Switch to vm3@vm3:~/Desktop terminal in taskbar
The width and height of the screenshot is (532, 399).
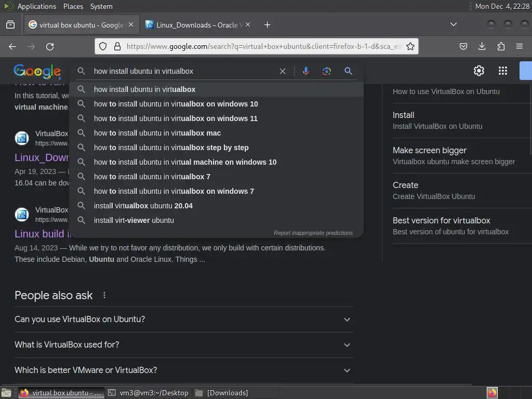pyautogui.click(x=149, y=393)
